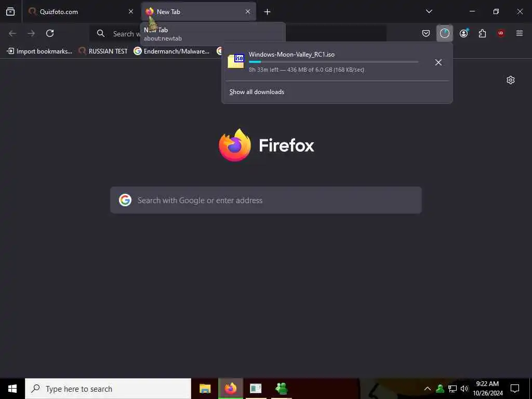Open the Windows Start menu

(x=12, y=389)
